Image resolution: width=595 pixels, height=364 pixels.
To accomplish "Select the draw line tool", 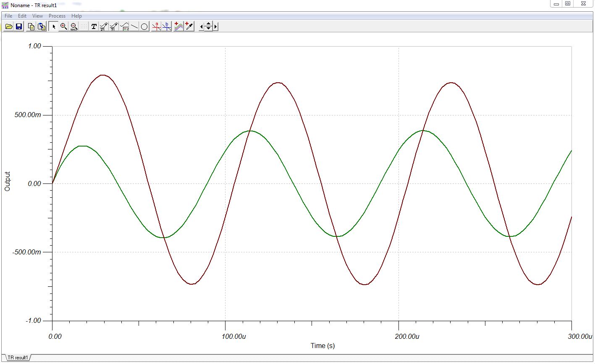I will coord(134,26).
